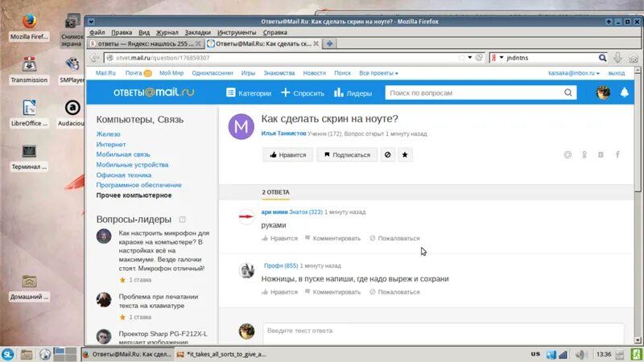Screen dimensions: 644x362
Task: Click the search magnifier in Поиск по вопросам
Action: [568, 93]
